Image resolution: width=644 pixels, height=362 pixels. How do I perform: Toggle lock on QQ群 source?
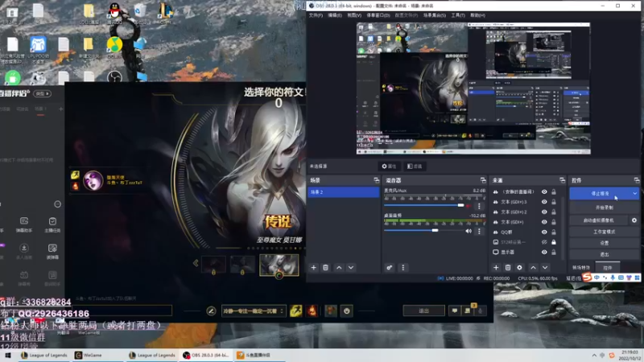554,232
